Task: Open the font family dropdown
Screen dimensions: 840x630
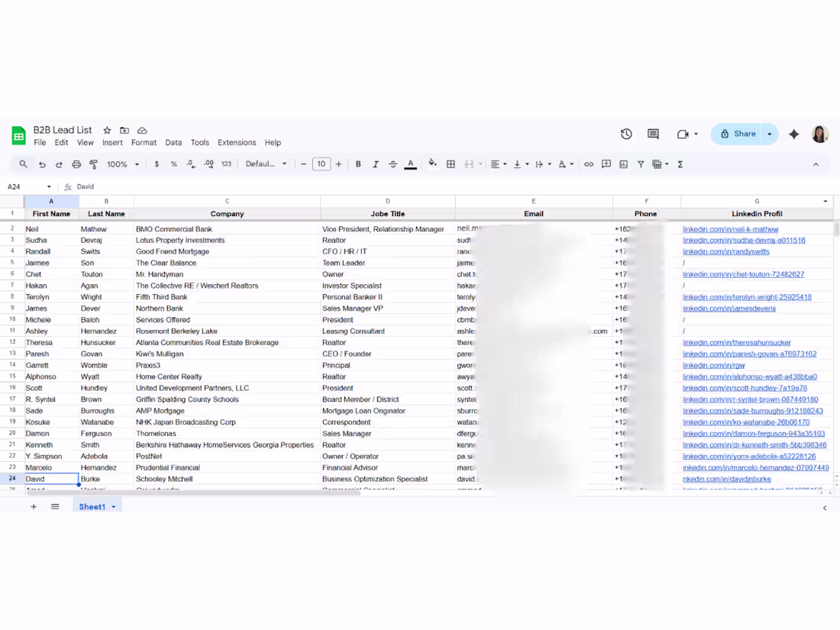Action: 267,164
